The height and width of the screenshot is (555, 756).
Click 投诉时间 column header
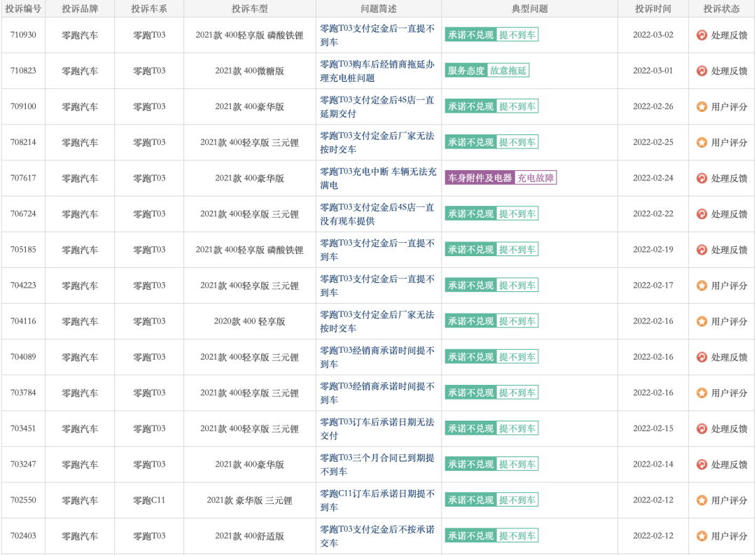tap(653, 8)
